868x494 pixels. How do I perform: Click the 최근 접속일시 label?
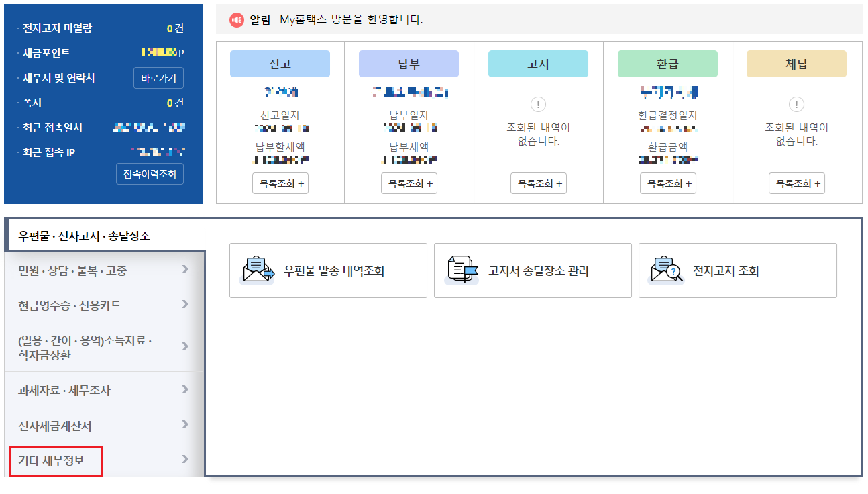coord(52,128)
